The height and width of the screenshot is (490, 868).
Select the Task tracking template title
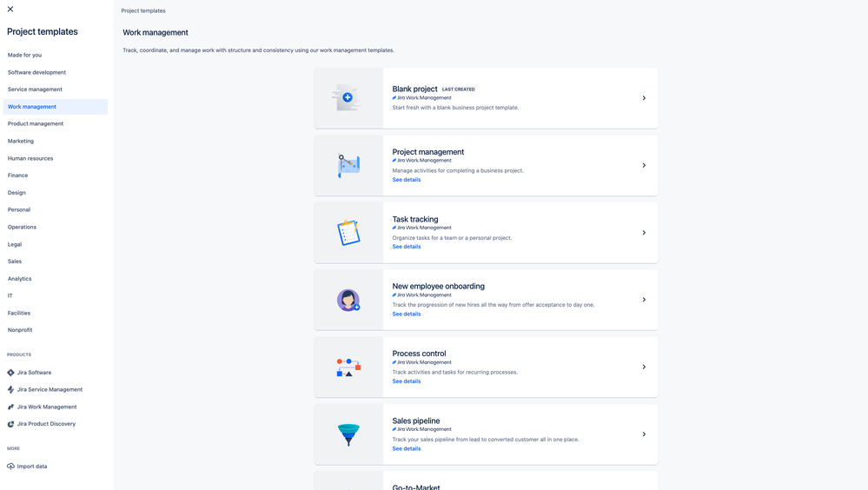click(415, 219)
